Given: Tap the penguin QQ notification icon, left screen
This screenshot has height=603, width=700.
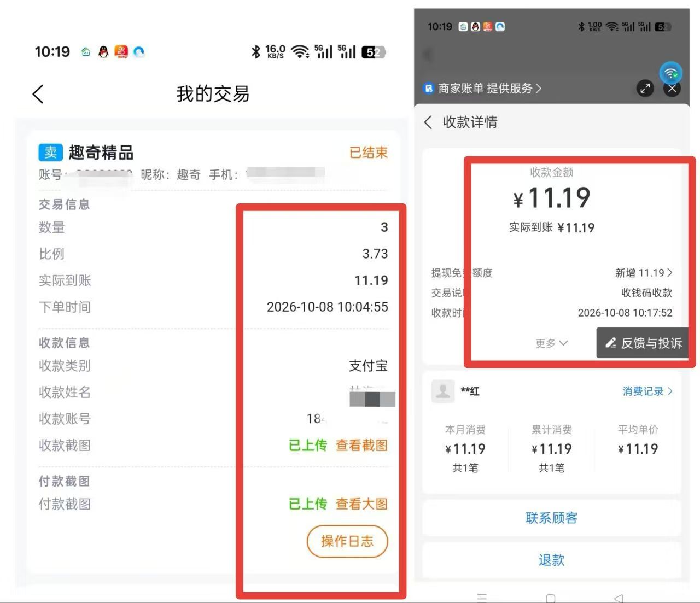Looking at the screenshot, I should [x=103, y=52].
